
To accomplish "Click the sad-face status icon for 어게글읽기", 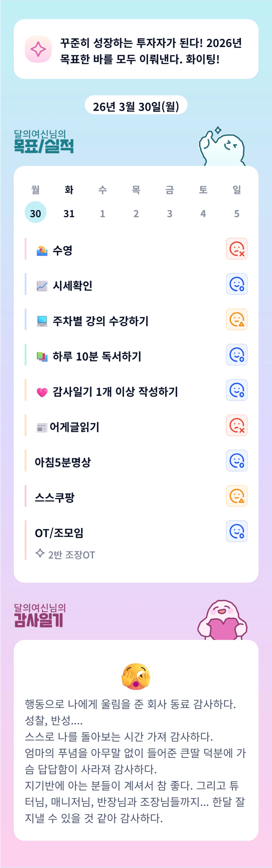I will point(236,425).
